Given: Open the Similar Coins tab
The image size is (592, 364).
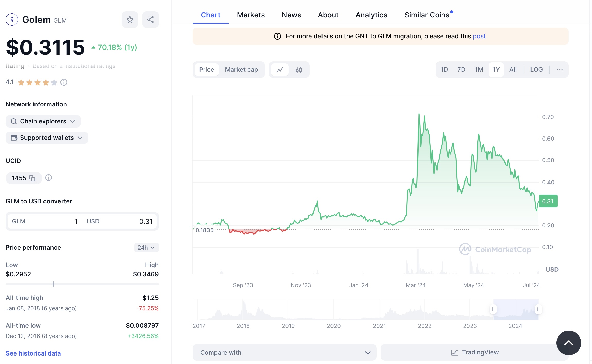Looking at the screenshot, I should click(x=427, y=15).
